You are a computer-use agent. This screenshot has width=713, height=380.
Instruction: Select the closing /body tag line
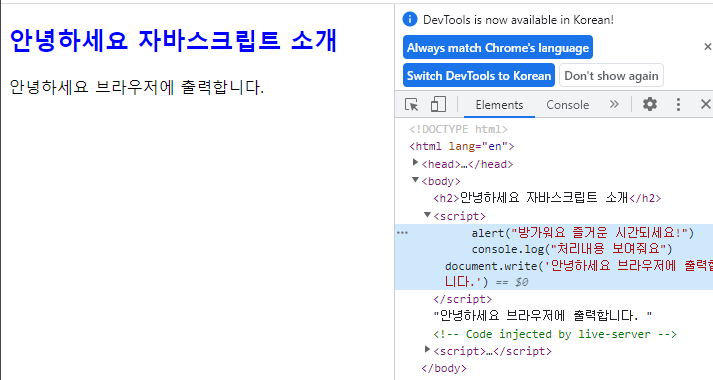(x=444, y=368)
